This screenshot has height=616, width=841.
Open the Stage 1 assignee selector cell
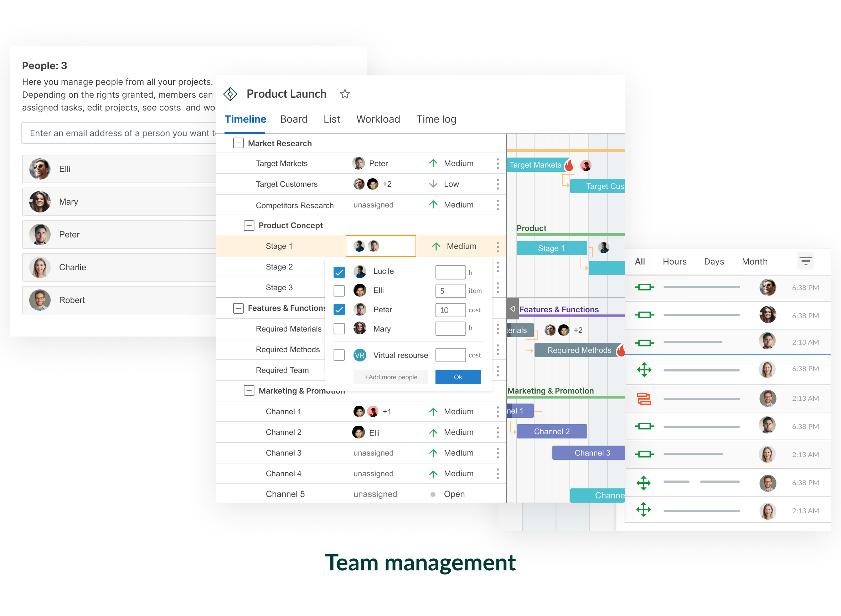click(x=381, y=246)
